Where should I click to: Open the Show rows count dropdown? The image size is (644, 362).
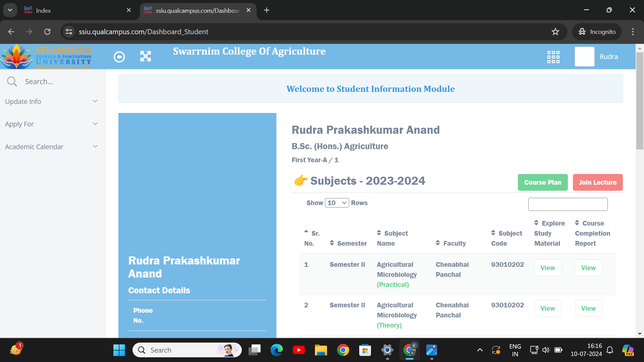[x=337, y=203]
